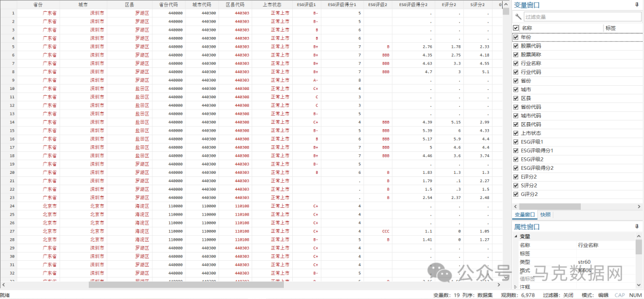Click the wrench icon beside the variable filter
Image resolution: width=644 pixels, height=299 pixels.
click(518, 17)
